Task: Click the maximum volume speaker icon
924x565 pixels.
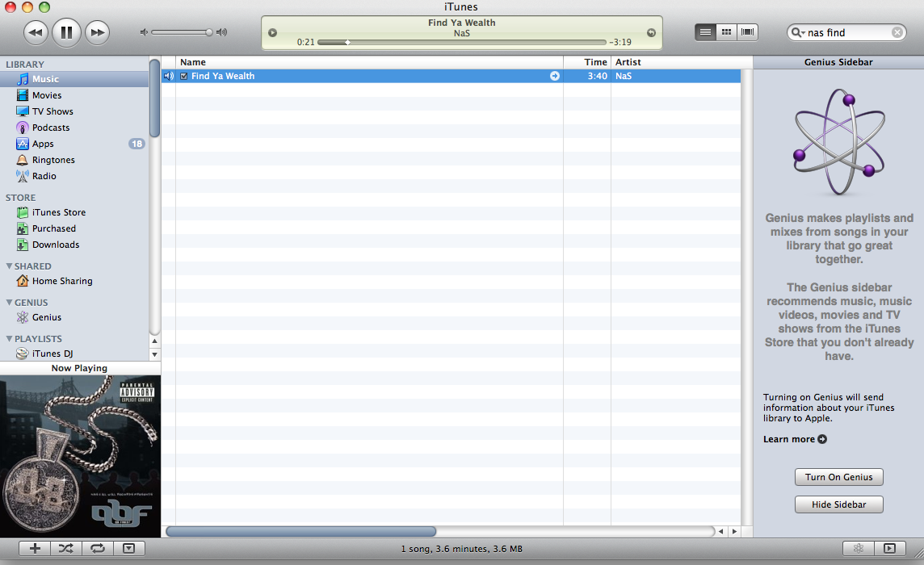Action: tap(221, 32)
